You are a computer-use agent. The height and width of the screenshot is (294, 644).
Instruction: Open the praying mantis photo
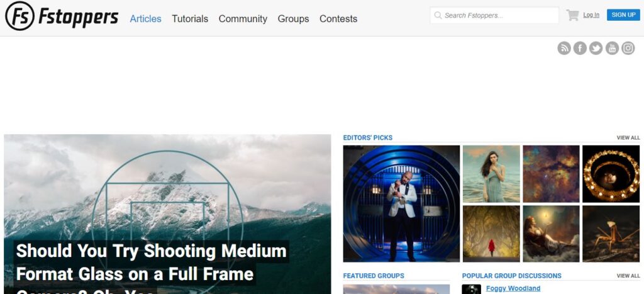click(x=611, y=234)
